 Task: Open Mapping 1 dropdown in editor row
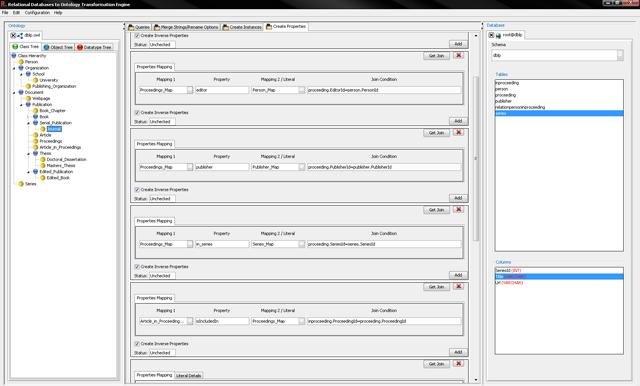(x=190, y=90)
